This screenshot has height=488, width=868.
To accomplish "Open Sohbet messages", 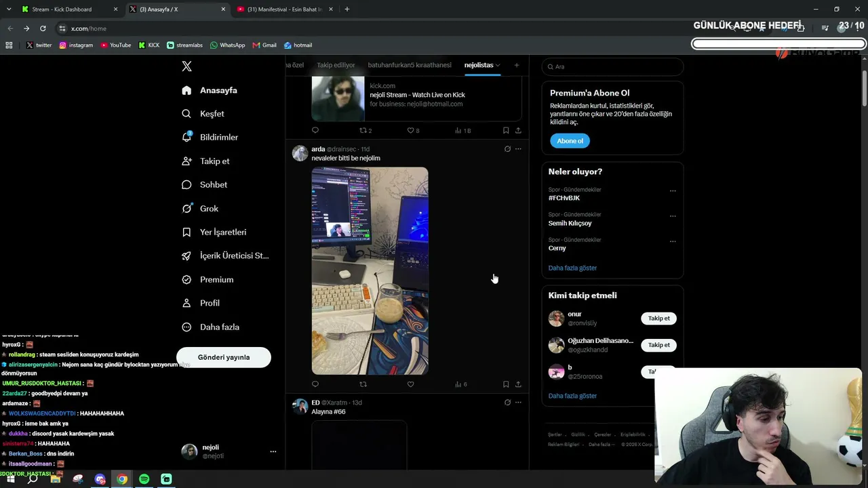I will click(205, 185).
